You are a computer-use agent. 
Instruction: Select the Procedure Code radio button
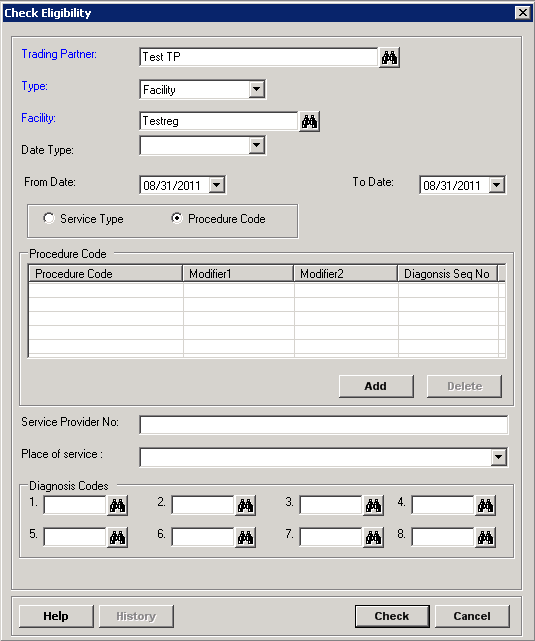[x=177, y=218]
